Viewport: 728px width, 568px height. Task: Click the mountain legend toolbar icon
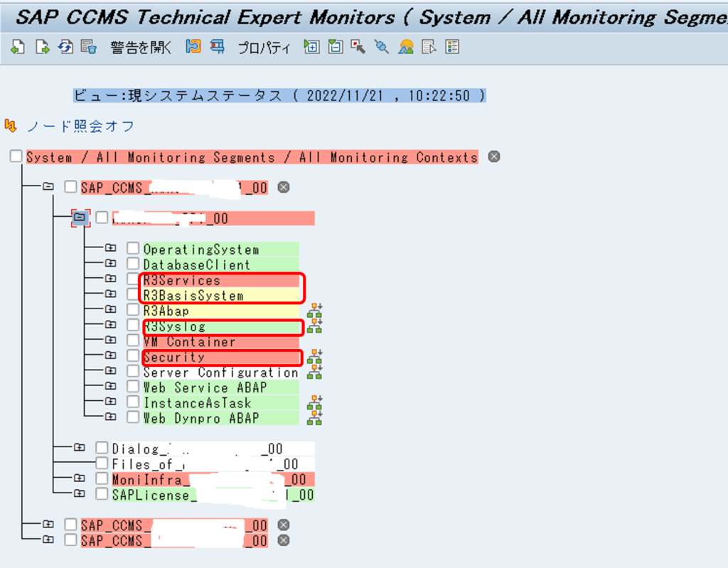tap(406, 46)
